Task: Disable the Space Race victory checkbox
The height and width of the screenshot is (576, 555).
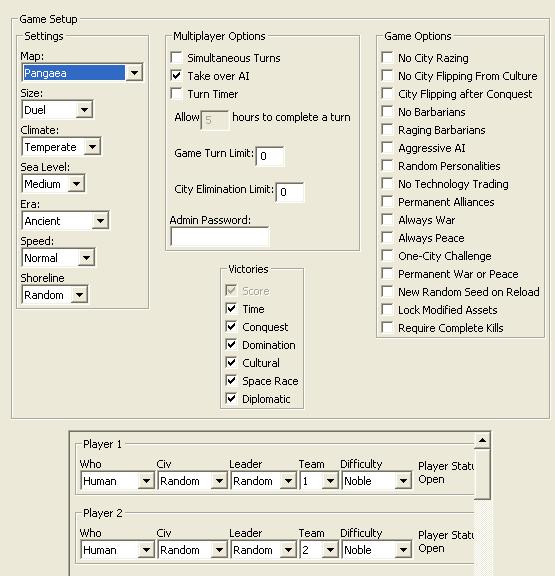Action: pos(231,381)
